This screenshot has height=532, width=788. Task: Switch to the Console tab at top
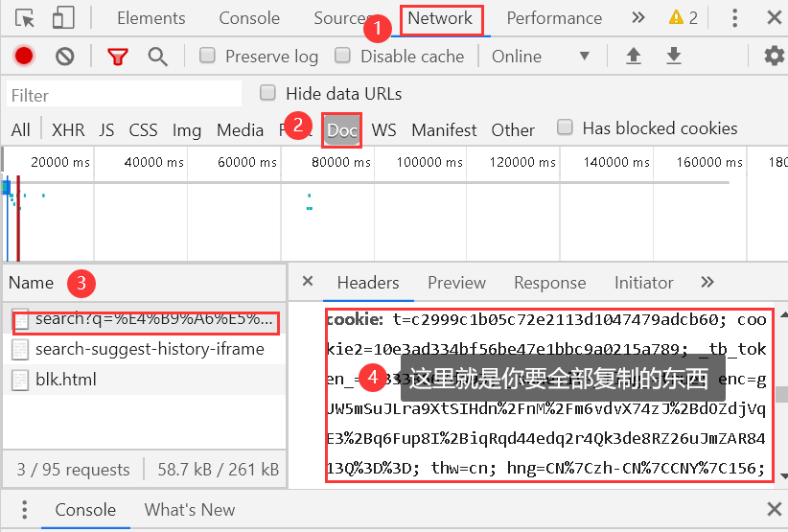249,18
